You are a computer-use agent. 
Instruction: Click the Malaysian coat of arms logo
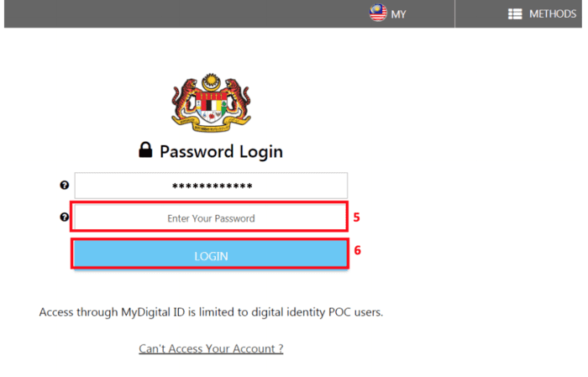(211, 103)
